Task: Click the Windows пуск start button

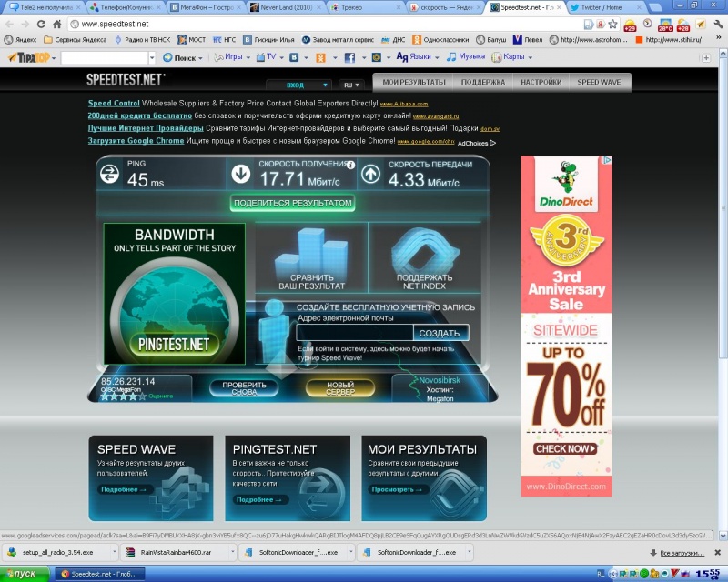Action: click(x=25, y=574)
